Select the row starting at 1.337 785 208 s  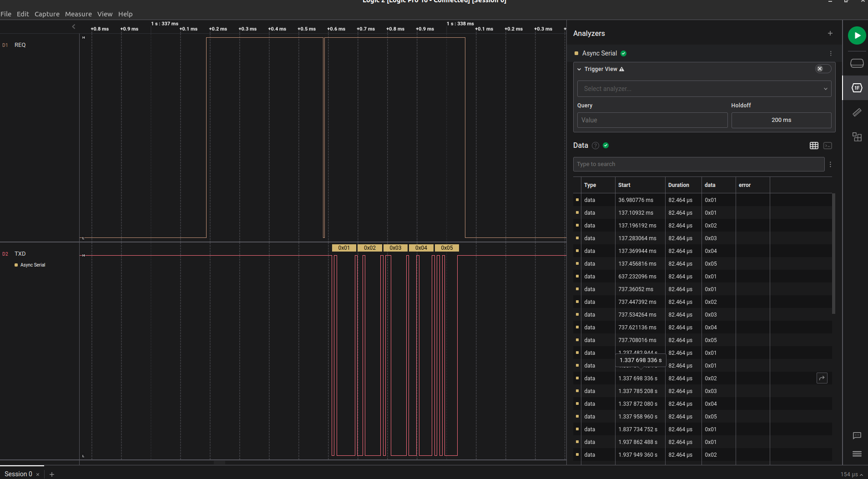click(x=702, y=391)
